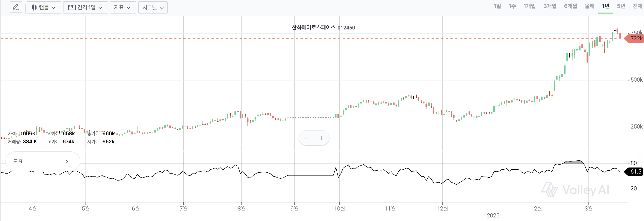Switch to the 5년 range tab
Screen dimensions: 644x221
tap(621, 6)
